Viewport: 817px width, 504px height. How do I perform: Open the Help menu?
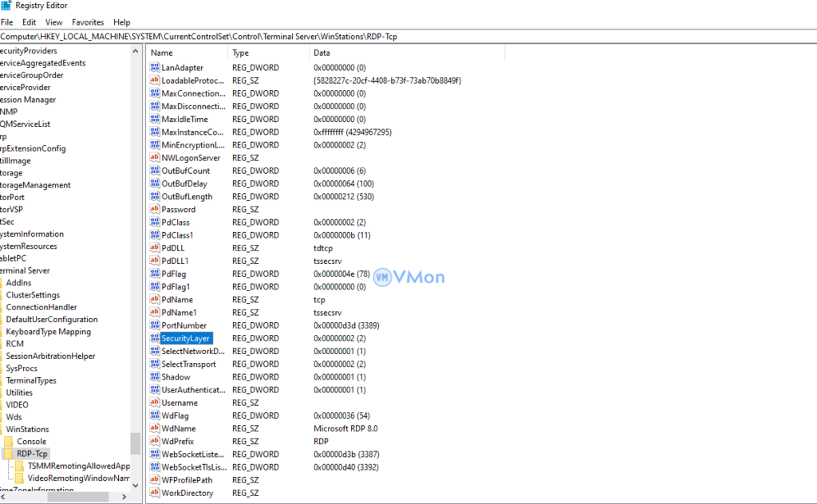pyautogui.click(x=122, y=22)
